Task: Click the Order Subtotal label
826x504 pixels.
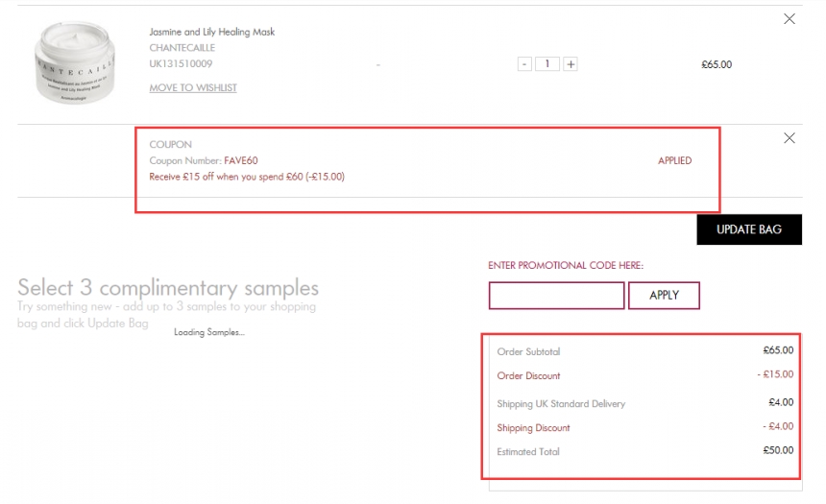Action: click(528, 351)
